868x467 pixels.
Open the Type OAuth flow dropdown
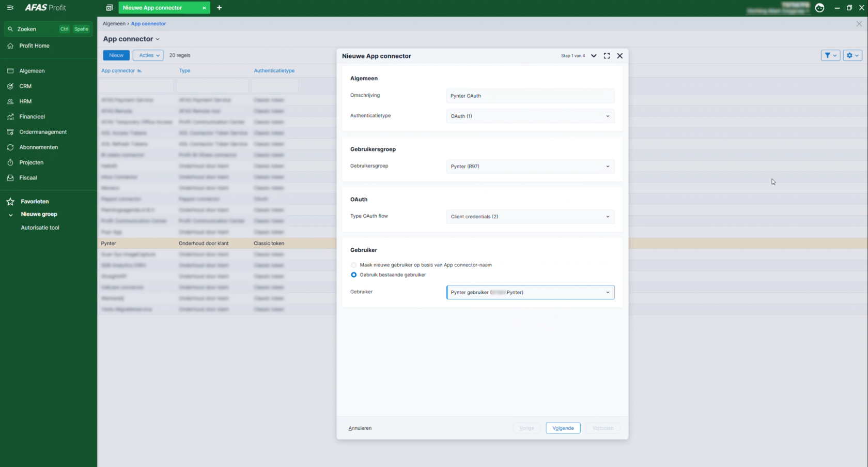pyautogui.click(x=530, y=217)
